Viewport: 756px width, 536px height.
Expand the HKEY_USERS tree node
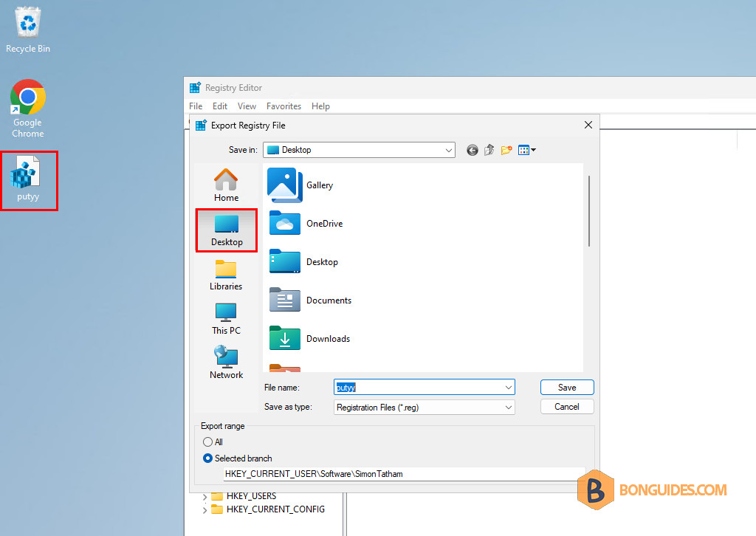pyautogui.click(x=205, y=496)
